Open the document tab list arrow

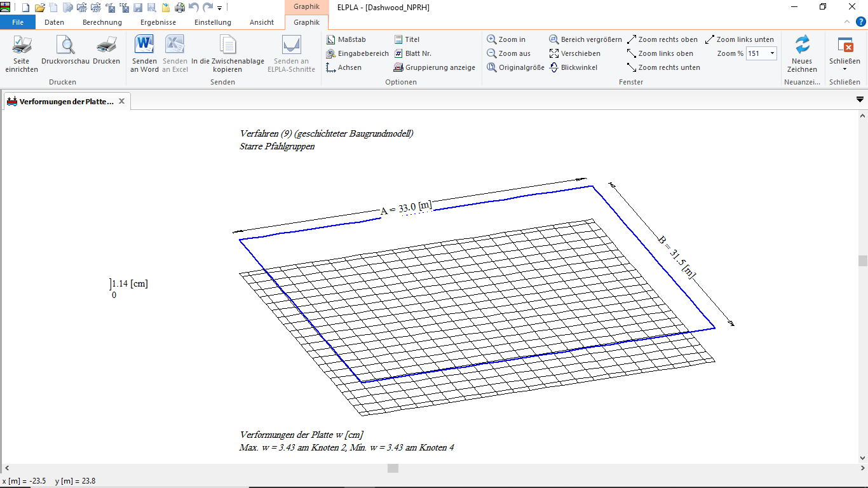(x=860, y=100)
